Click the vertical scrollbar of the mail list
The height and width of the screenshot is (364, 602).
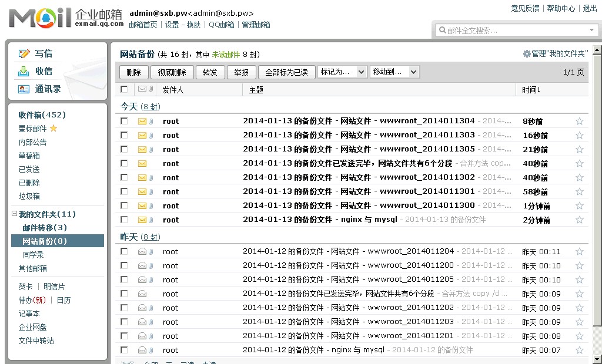(x=597, y=194)
